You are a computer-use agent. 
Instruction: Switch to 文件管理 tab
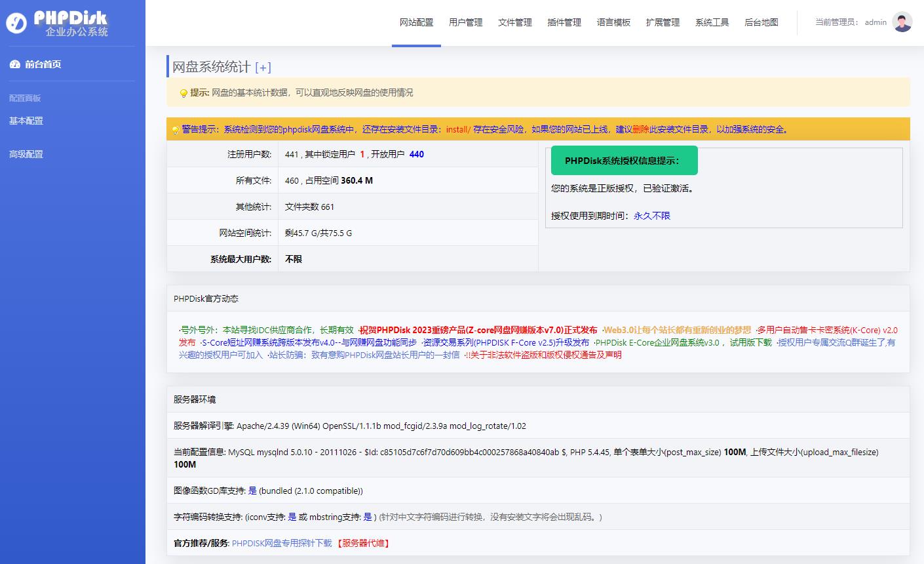(x=515, y=22)
